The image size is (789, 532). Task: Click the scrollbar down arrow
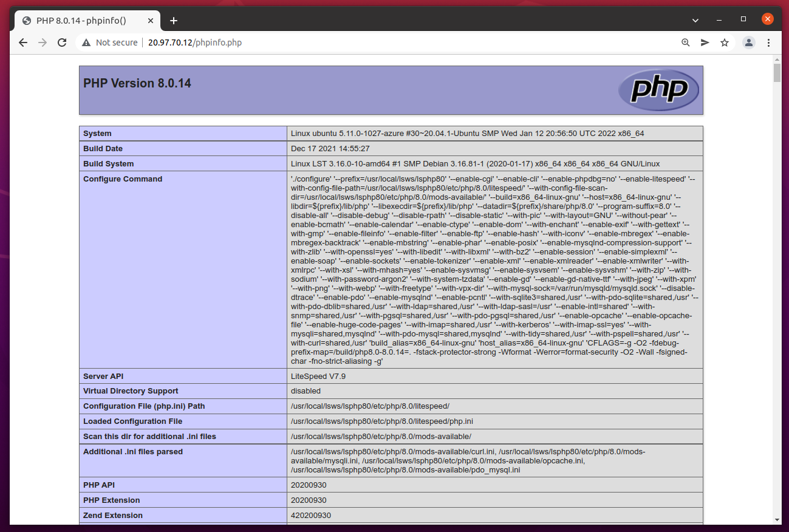pyautogui.click(x=777, y=520)
